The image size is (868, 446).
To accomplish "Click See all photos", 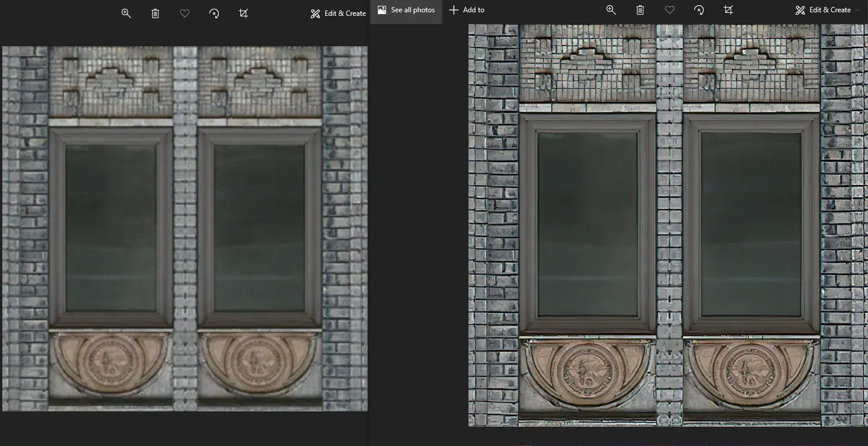I will pyautogui.click(x=406, y=10).
